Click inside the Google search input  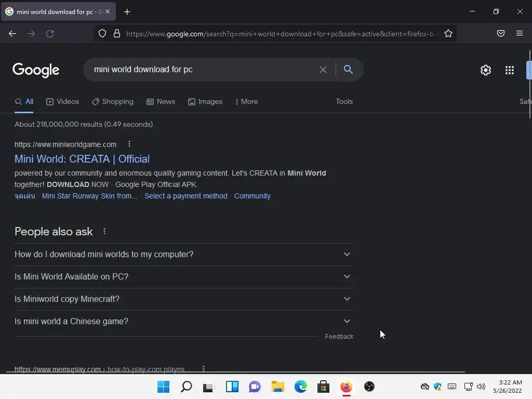(x=204, y=70)
